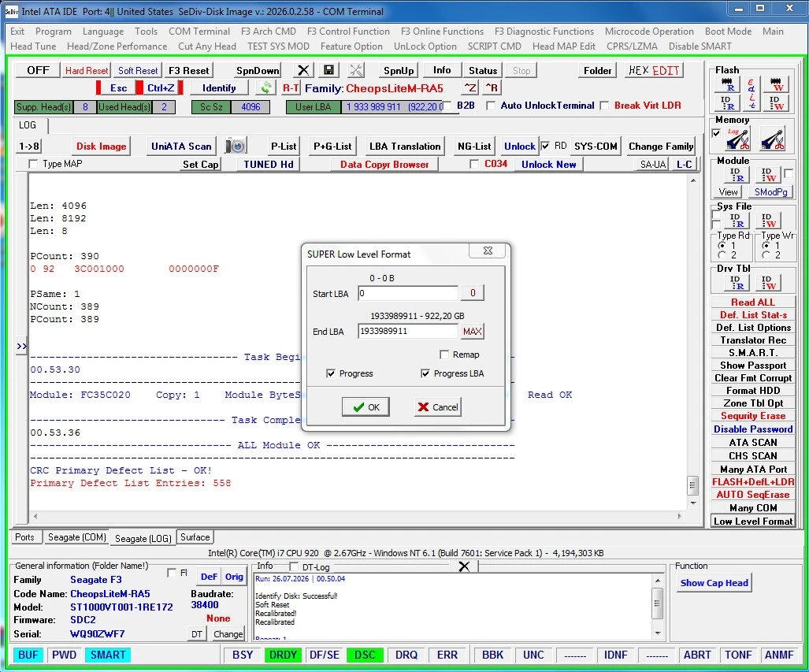Click the Sequrity Erase button
The height and width of the screenshot is (672, 809).
(753, 416)
